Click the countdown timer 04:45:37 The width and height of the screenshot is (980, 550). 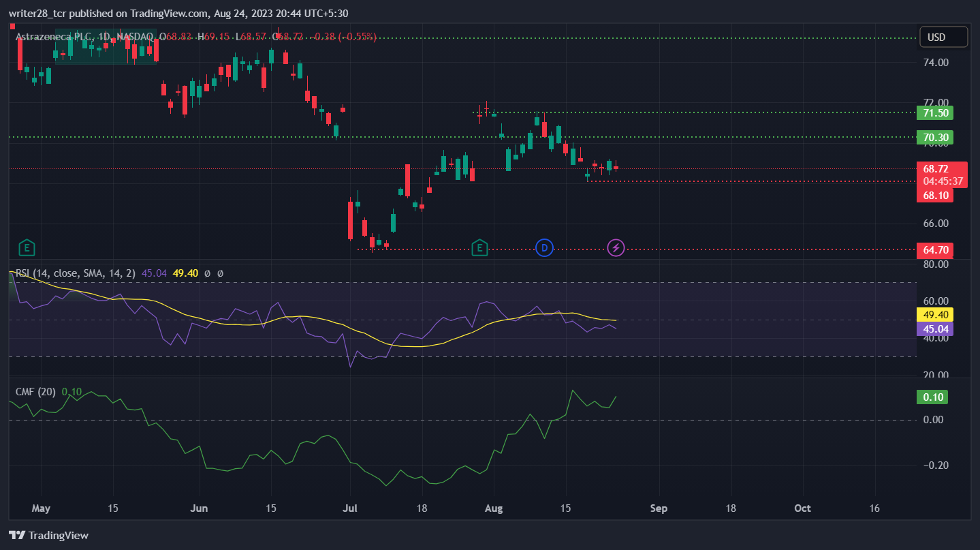[x=943, y=181]
